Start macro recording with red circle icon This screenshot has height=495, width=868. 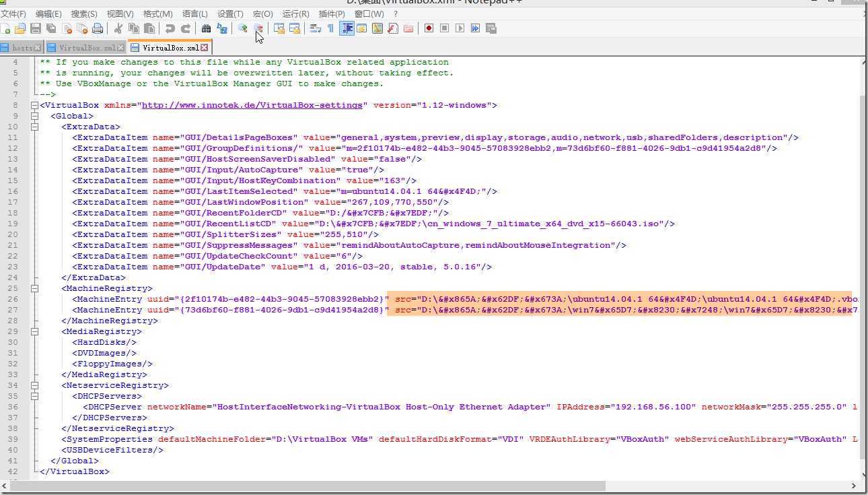click(x=429, y=28)
